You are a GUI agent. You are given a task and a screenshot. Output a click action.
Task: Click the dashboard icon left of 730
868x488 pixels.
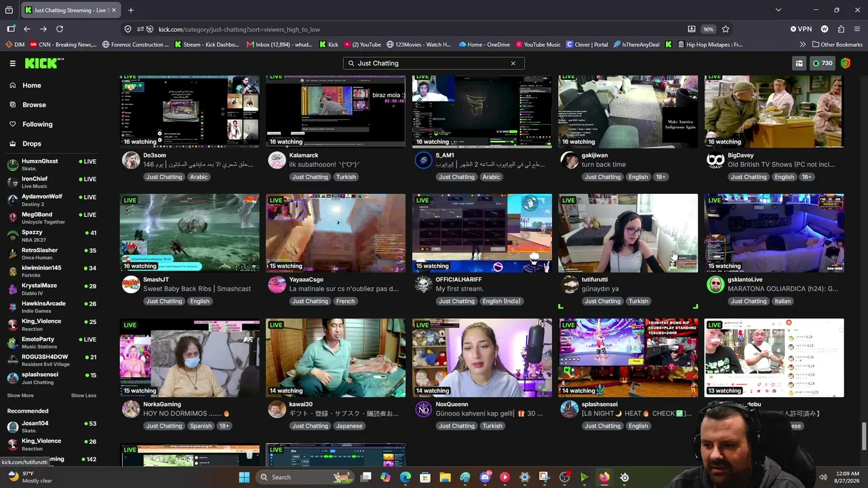pos(799,63)
